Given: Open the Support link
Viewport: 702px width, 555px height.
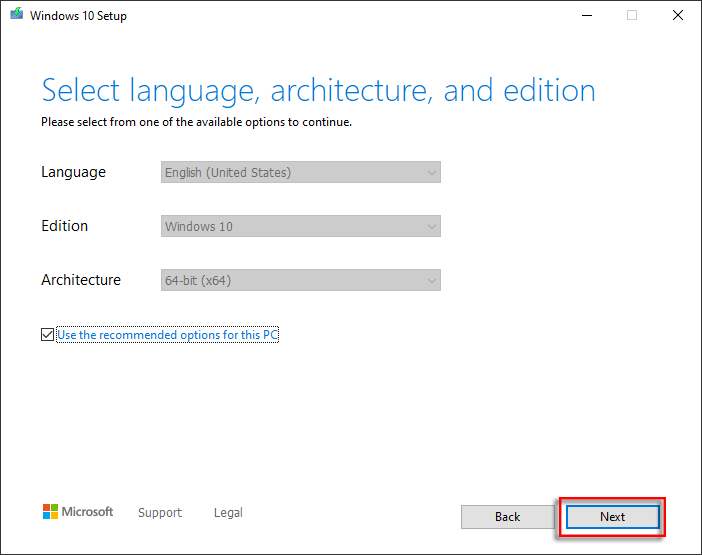Looking at the screenshot, I should [x=160, y=512].
